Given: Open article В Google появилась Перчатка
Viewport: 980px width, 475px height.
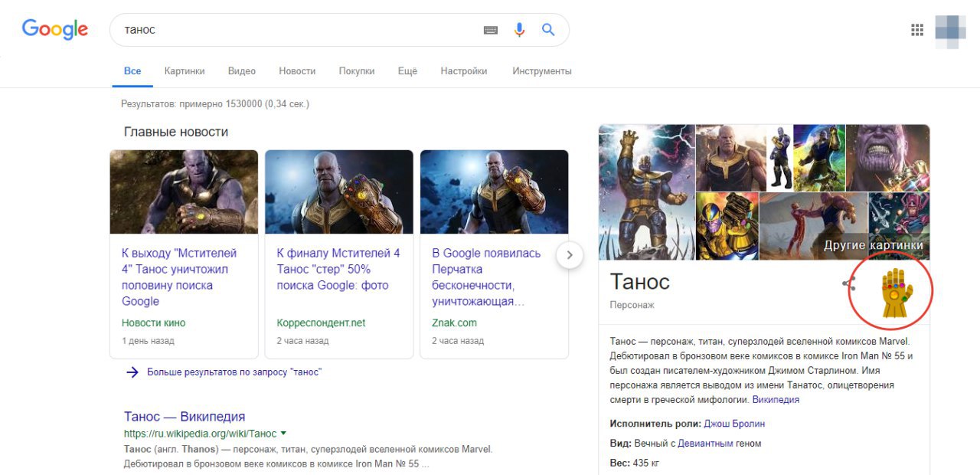Looking at the screenshot, I should 486,277.
